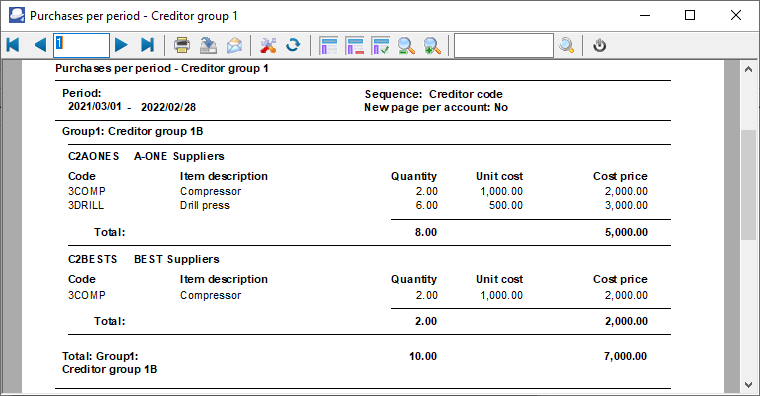The image size is (760, 396).
Task: Click 'A-ONE Suppliers' name
Action: point(179,156)
